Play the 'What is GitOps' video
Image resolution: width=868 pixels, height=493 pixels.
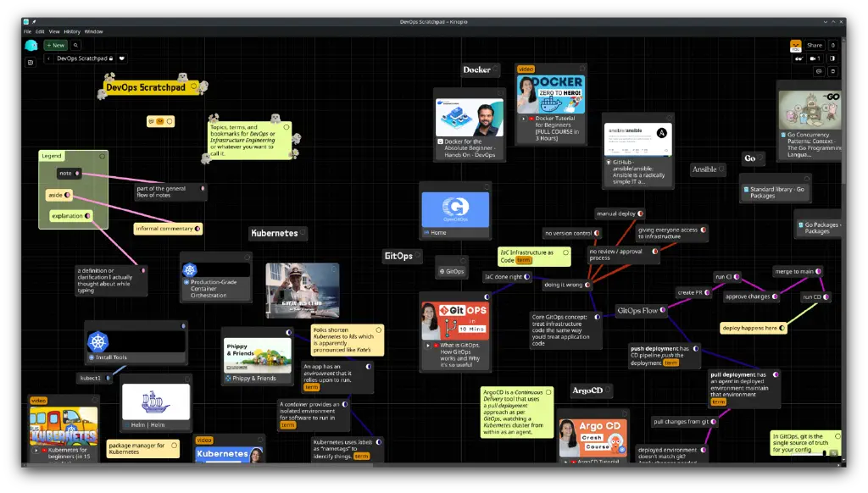click(x=428, y=346)
